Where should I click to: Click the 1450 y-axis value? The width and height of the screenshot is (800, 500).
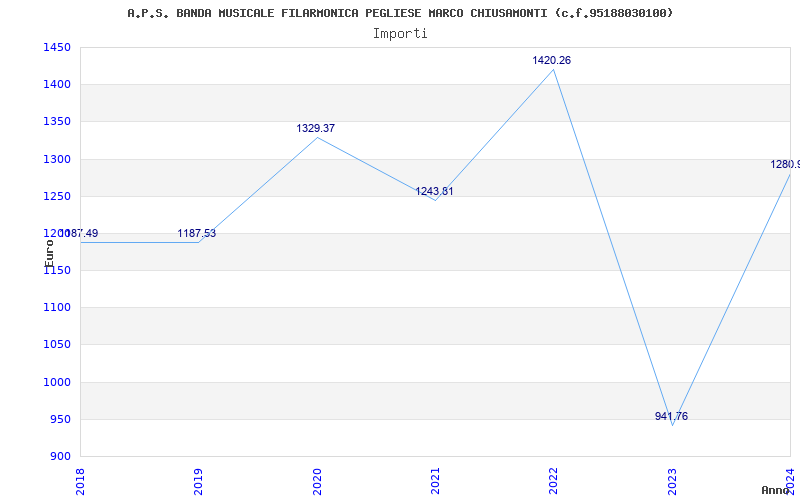[x=57, y=47]
